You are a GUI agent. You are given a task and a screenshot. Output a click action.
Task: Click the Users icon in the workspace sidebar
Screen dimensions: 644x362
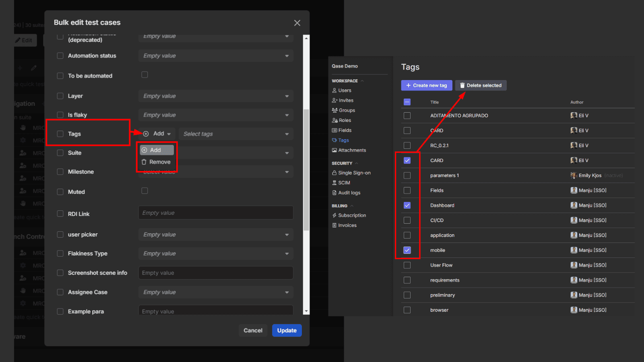point(334,90)
